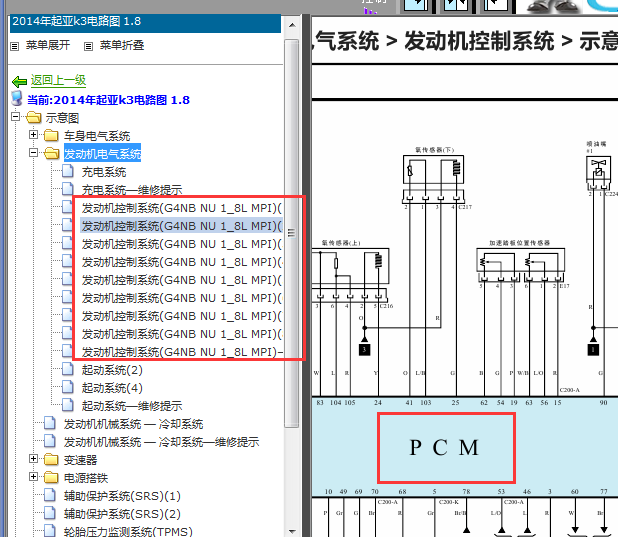Click the 电源搭铁 folder icon
Screen dimensions: 618x537
[x=51, y=477]
